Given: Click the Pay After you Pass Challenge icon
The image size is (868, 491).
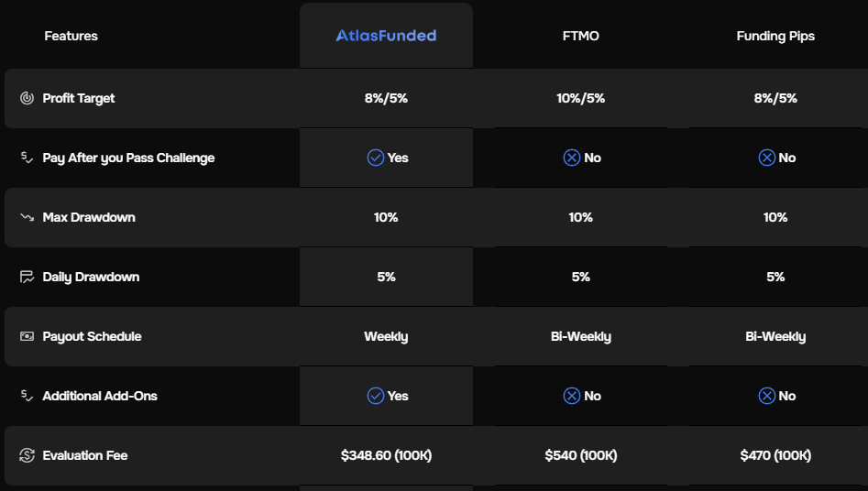Looking at the screenshot, I should 27,158.
